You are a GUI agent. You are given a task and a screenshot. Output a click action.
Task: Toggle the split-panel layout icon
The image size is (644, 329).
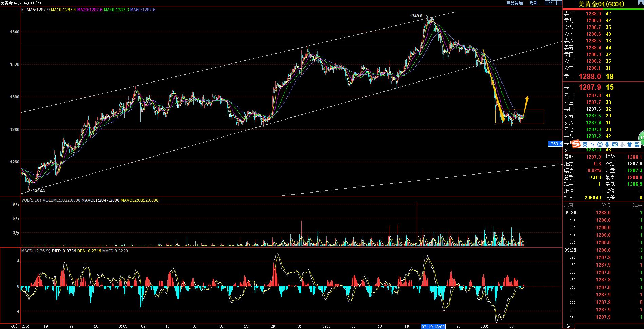pyautogui.click(x=559, y=3)
